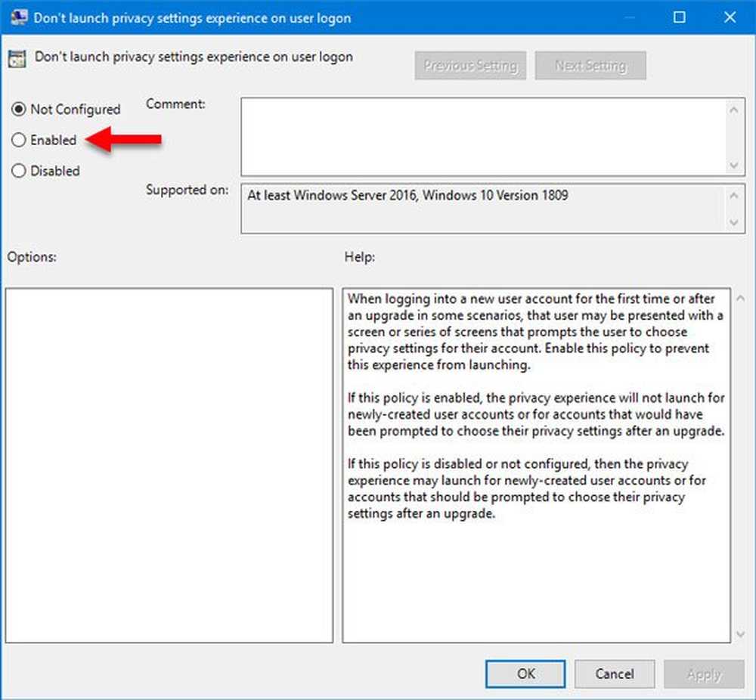Close the policy dialog window
The height and width of the screenshot is (700, 756).
coord(730,17)
